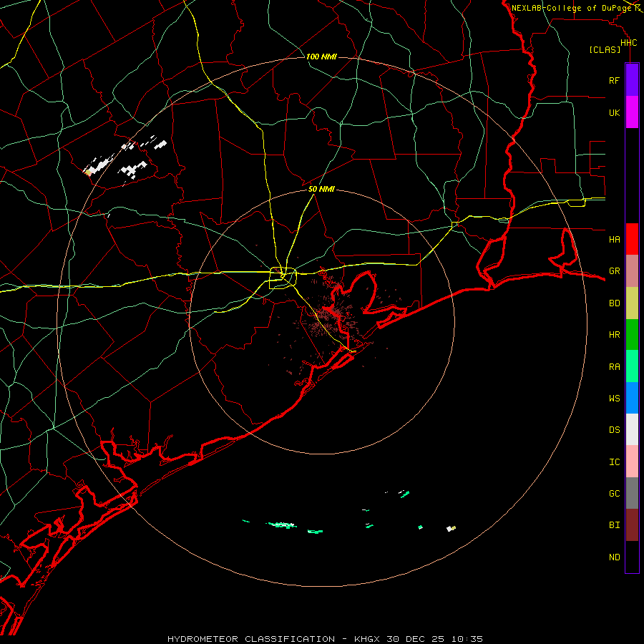Screen dimensions: 644x644
Task: Click the RA mint-green legend swatch
Action: [632, 366]
